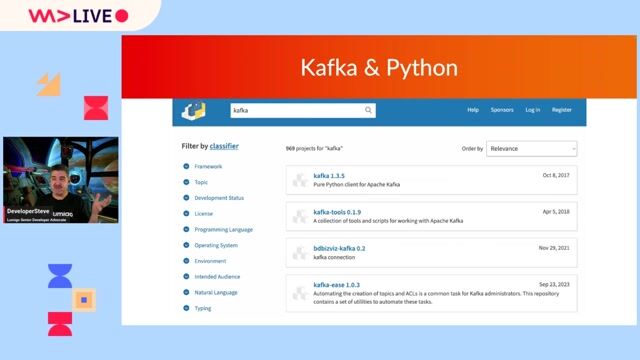Click the Nov 29, 2021 release date
This screenshot has height=360, width=640.
[554, 248]
